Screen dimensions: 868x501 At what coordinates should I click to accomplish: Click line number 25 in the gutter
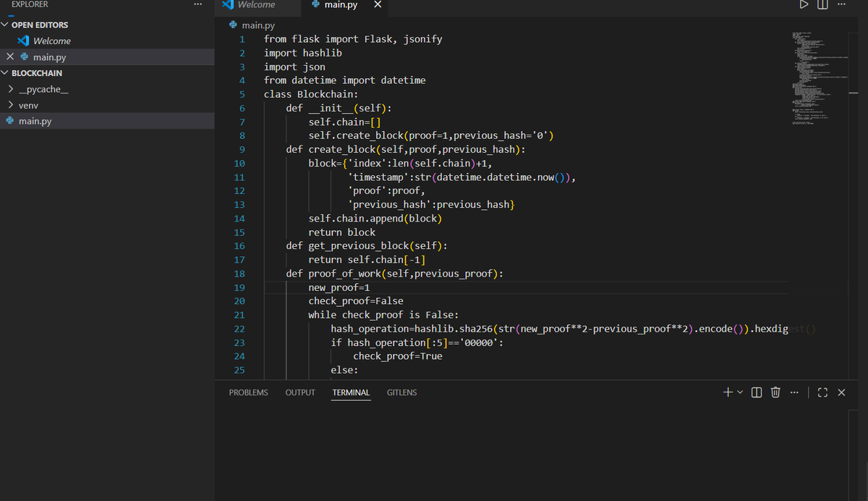click(x=239, y=370)
